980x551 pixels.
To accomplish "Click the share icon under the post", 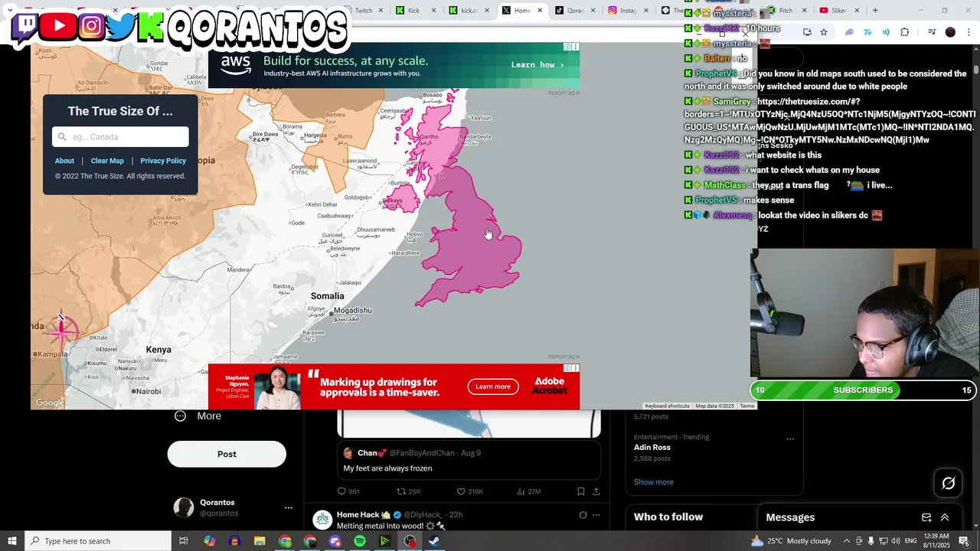I will pos(596,491).
